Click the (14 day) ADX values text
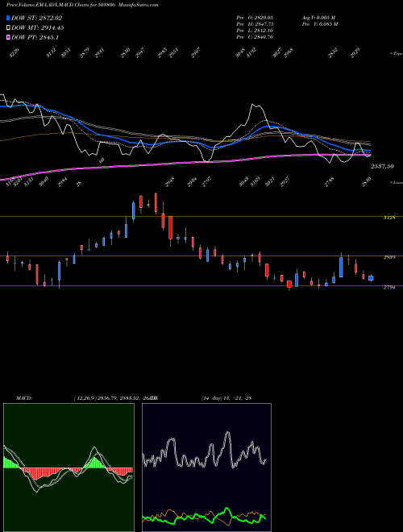 point(226,398)
